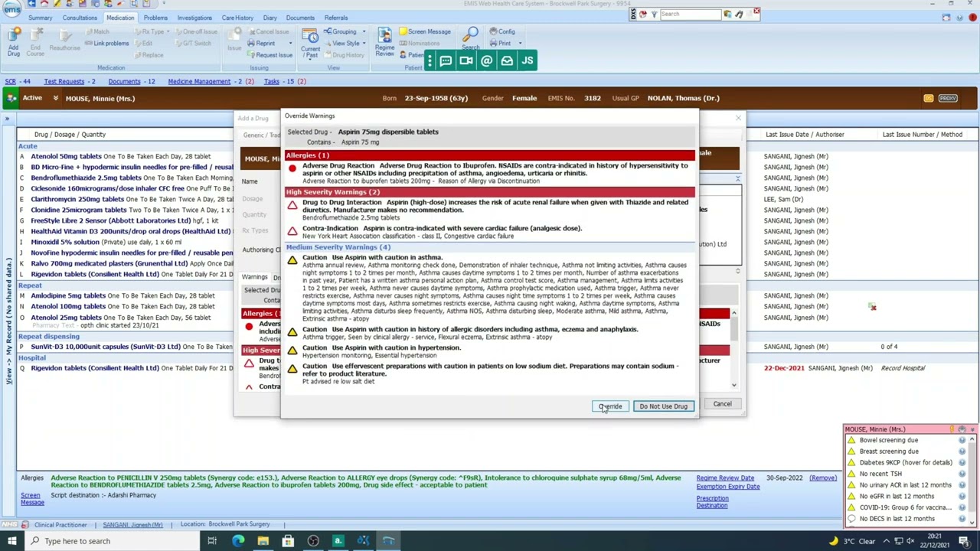Click Request Issue in ribbon
Image resolution: width=980 pixels, height=551 pixels.
[x=269, y=55]
